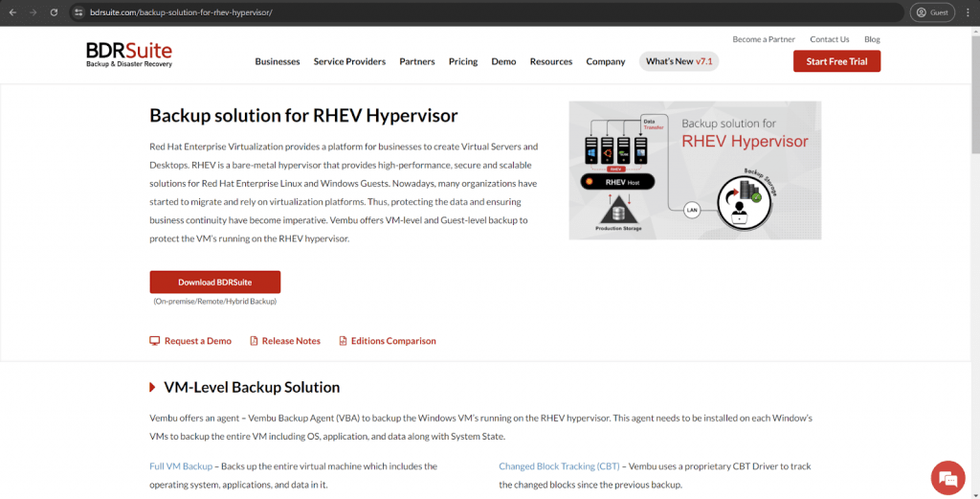The image size is (980, 499).
Task: Click the browser forward arrow
Action: (33, 12)
